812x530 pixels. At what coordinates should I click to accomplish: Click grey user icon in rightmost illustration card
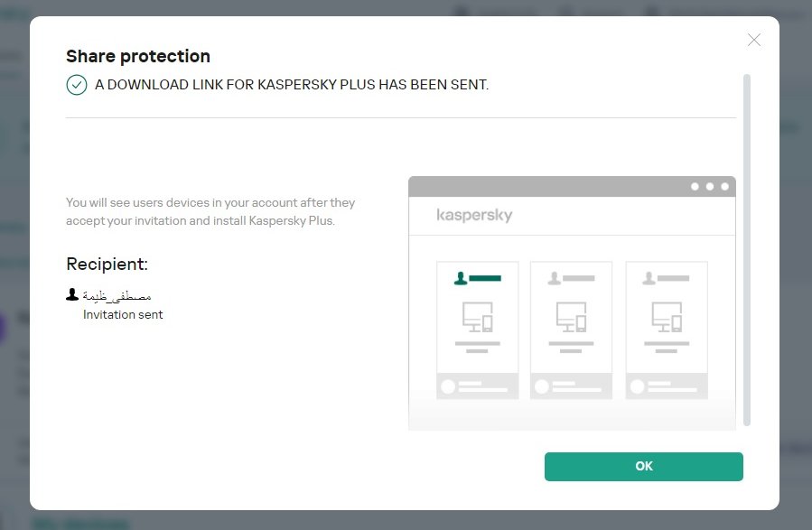[x=649, y=279]
